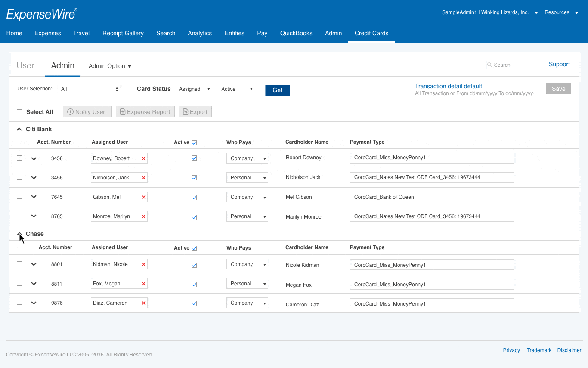The image size is (588, 368).
Task: Toggle Active header checkbox in Chase table
Action: click(194, 248)
